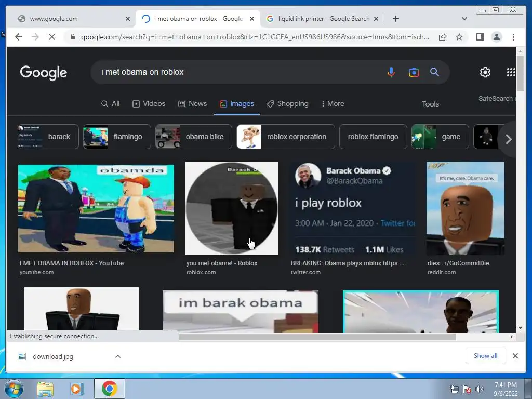Close the i met obama tab
Screen dimensions: 532x399
pos(252,19)
